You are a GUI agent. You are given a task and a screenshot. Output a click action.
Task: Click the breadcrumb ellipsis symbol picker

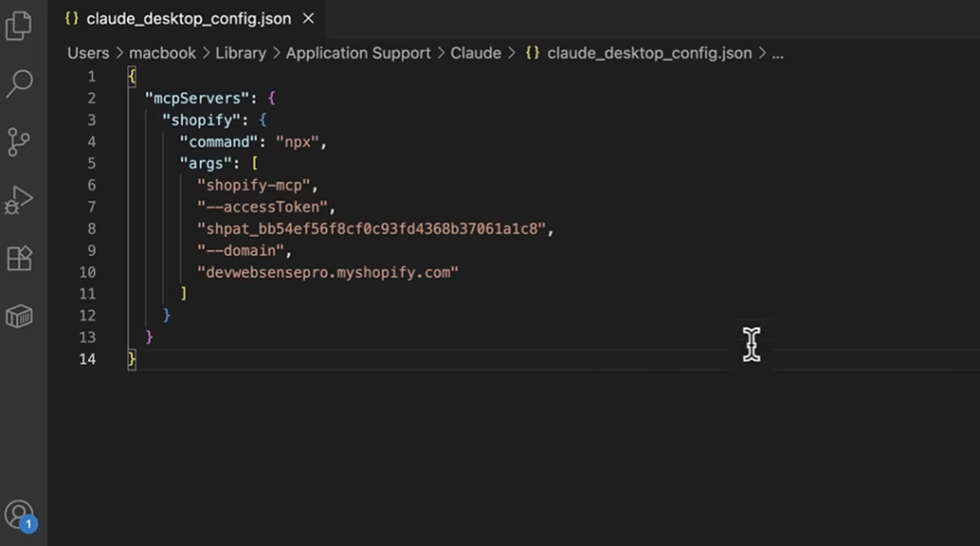click(x=777, y=54)
